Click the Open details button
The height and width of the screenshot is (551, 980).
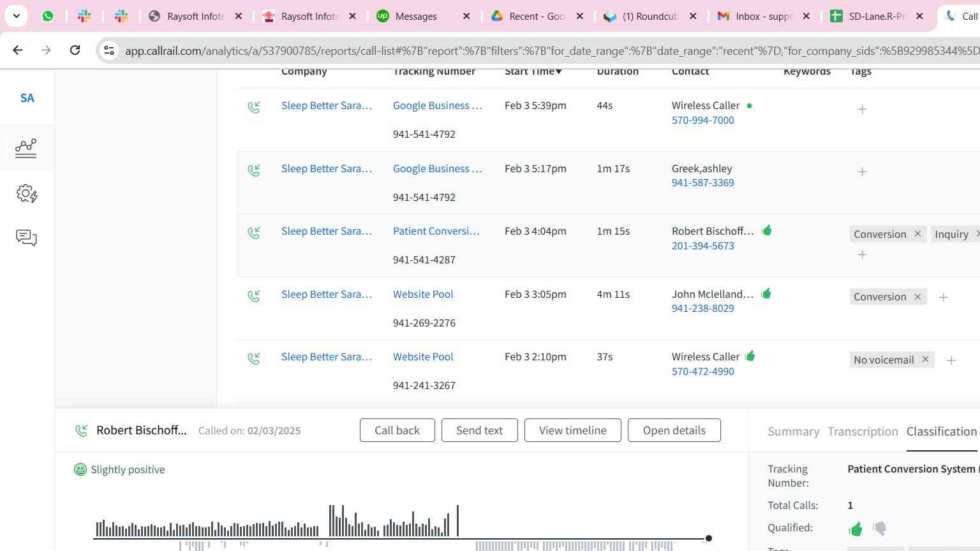tap(674, 430)
